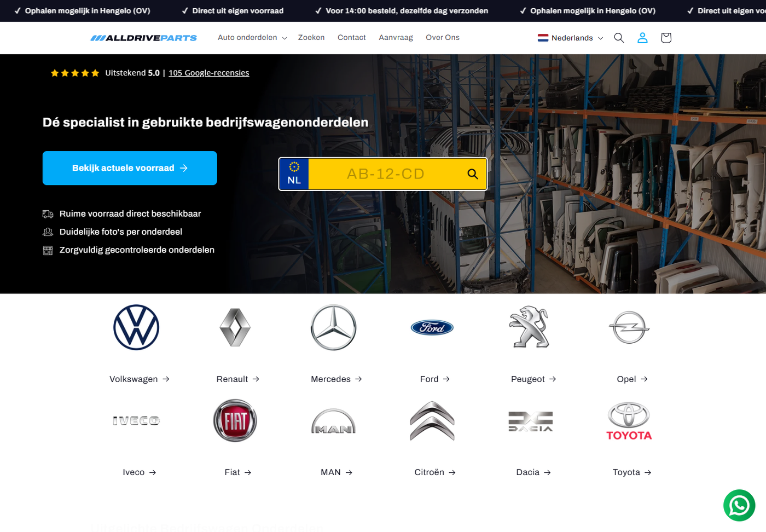
Task: Click 'Zorgvuldig gecontroleerde onderdelen' text
Action: [137, 250]
